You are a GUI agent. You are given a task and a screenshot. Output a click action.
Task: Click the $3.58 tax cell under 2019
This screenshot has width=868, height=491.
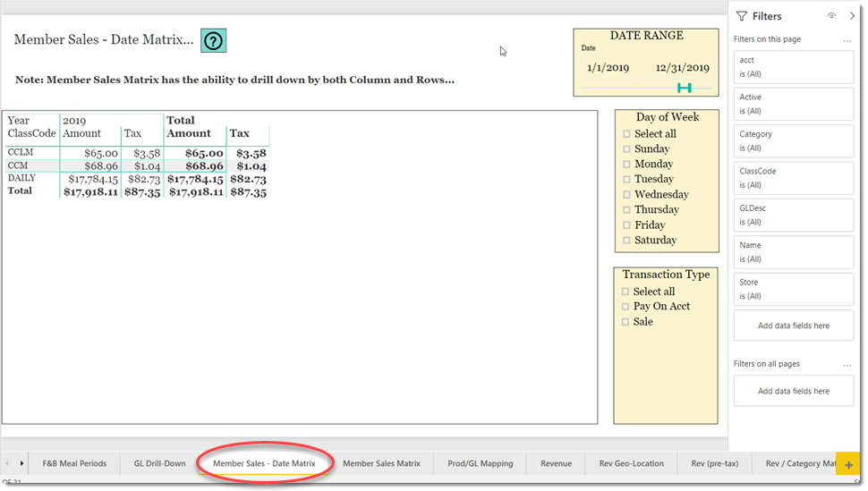click(147, 153)
